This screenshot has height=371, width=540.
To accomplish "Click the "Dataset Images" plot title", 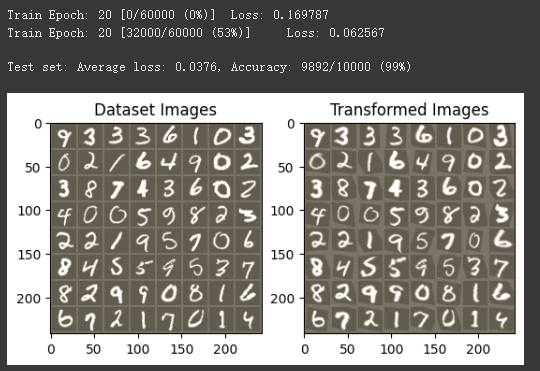I will (x=155, y=110).
